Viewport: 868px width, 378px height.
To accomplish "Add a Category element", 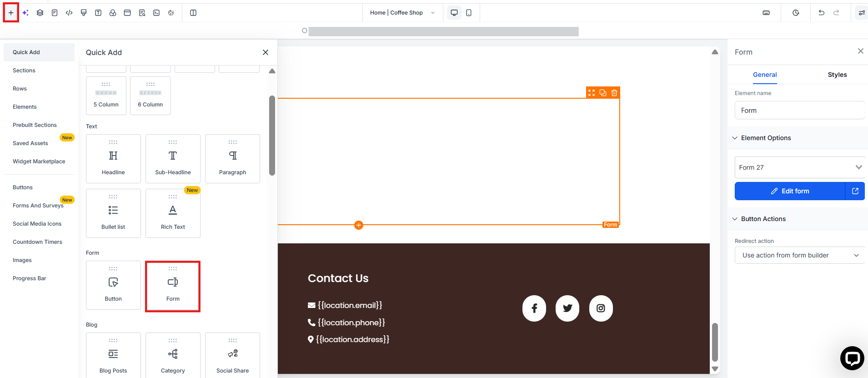I will [173, 355].
